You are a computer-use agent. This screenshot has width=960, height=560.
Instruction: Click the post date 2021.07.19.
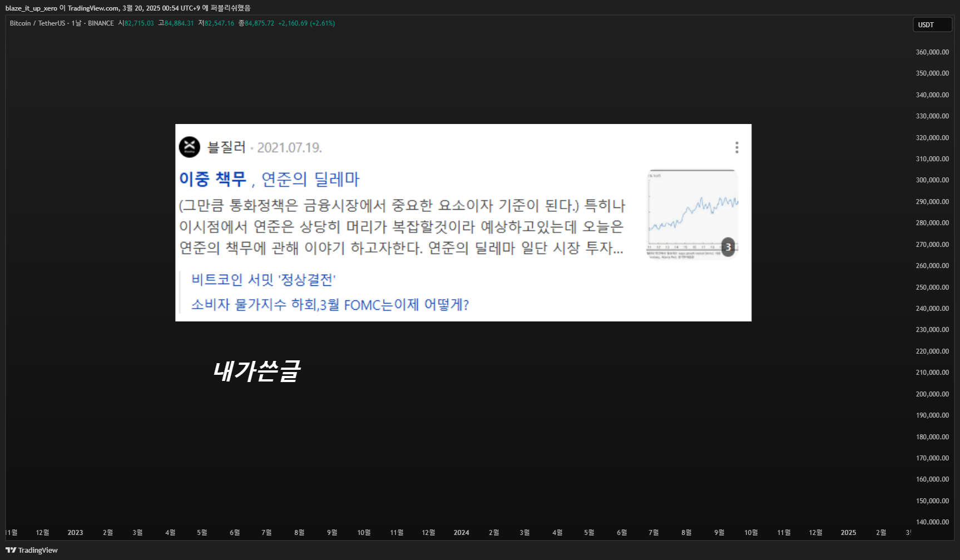289,147
